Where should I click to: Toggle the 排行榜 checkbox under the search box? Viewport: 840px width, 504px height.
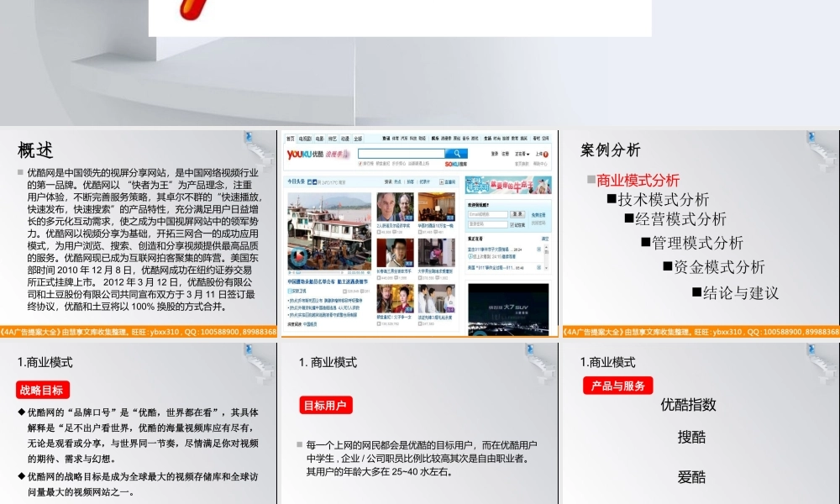pyautogui.click(x=360, y=163)
